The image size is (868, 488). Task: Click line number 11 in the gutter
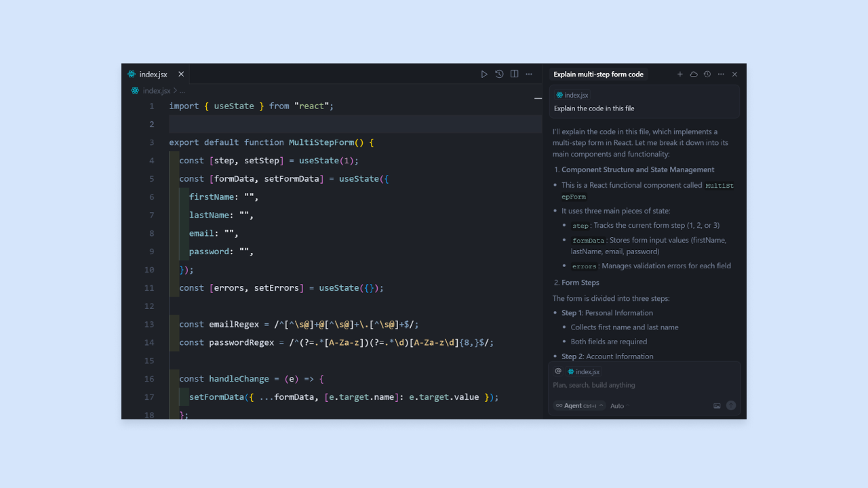149,287
